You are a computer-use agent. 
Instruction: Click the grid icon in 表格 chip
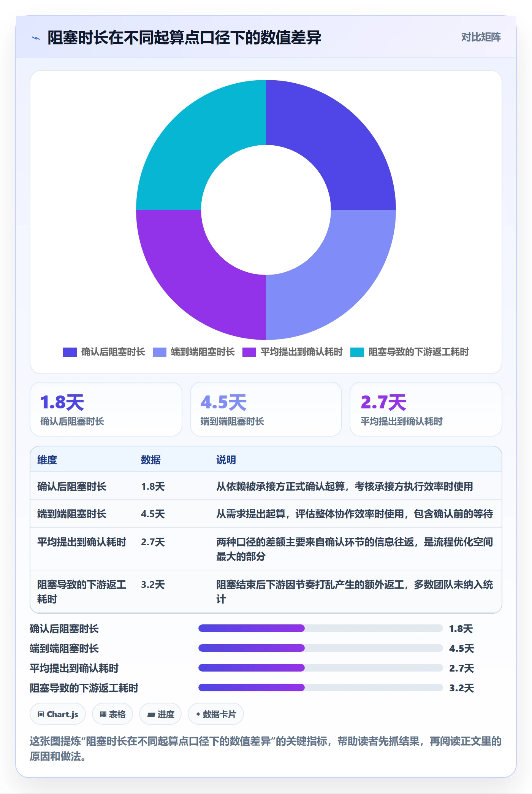[103, 715]
